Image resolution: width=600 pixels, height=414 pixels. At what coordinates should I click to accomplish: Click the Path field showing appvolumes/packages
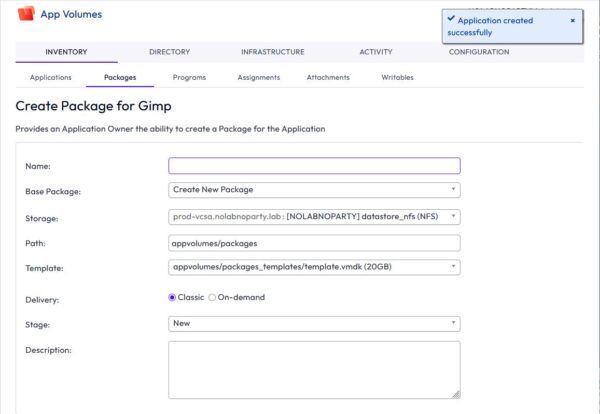coord(314,243)
